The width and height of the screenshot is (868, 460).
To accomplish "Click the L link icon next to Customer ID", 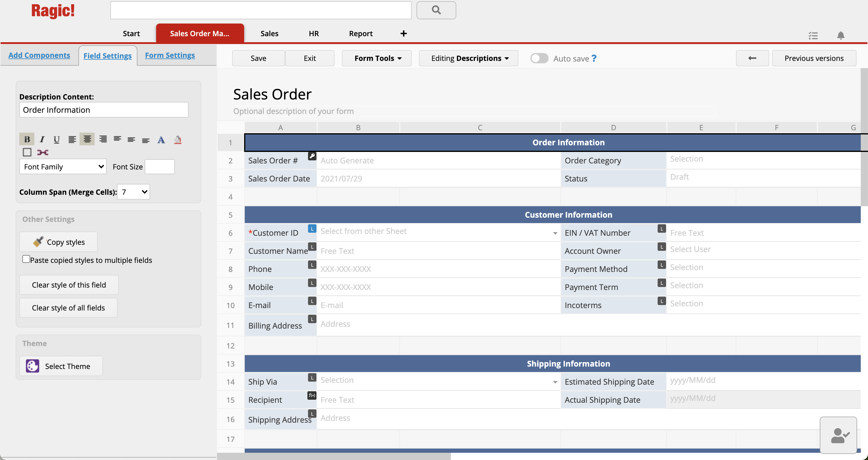I will point(312,228).
